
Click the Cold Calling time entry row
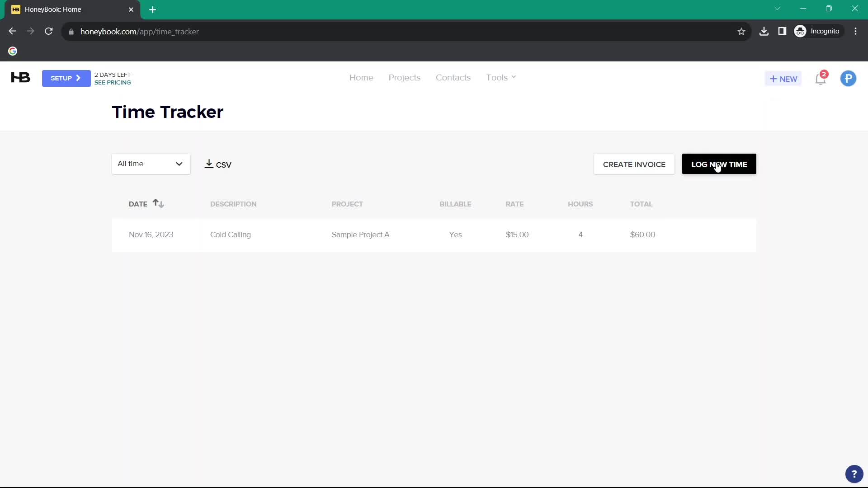pyautogui.click(x=434, y=235)
